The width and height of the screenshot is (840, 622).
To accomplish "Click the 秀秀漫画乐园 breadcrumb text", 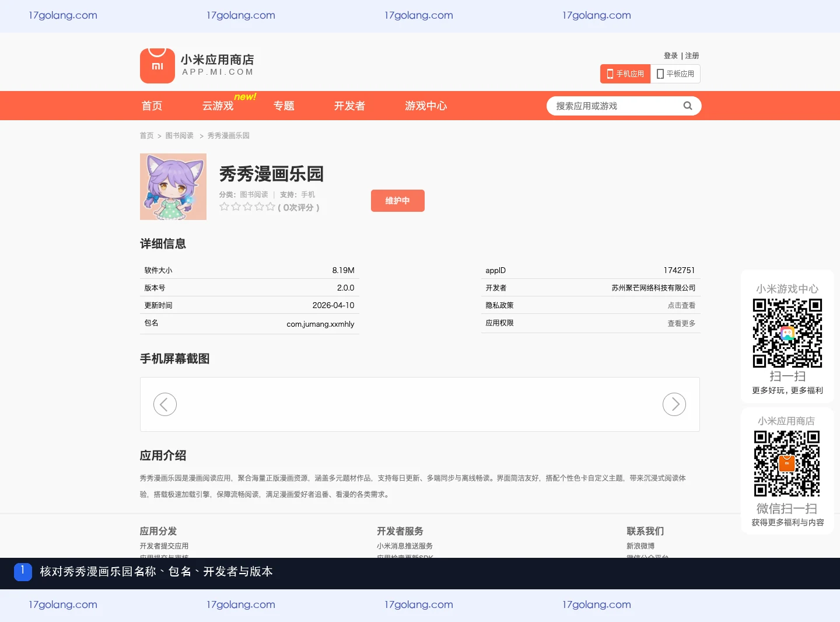I will (229, 135).
